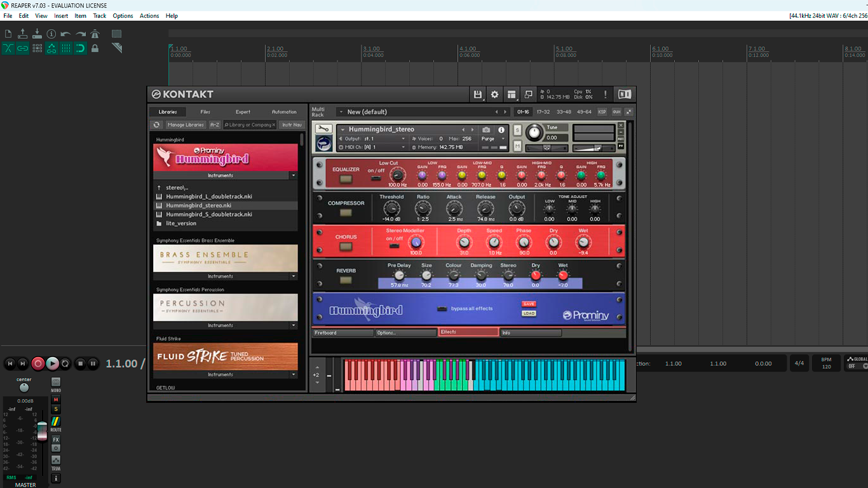The height and width of the screenshot is (488, 868).
Task: Click the REAPER new project icon
Action: pyautogui.click(x=8, y=34)
